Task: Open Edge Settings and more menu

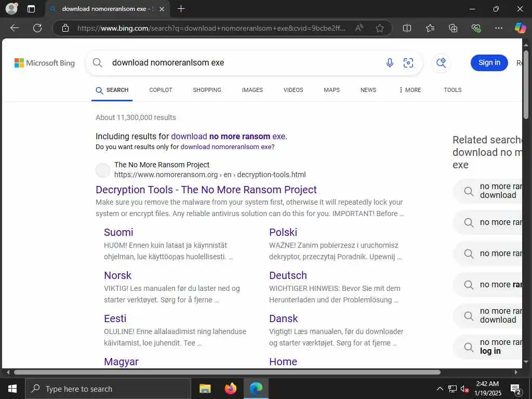Action: pyautogui.click(x=498, y=28)
